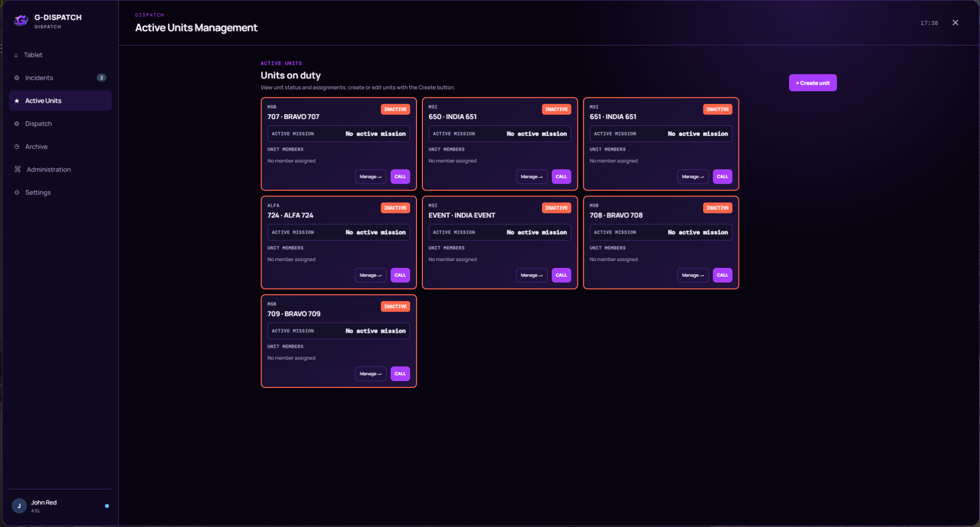The height and width of the screenshot is (527, 980).
Task: Click the Settings gear icon
Action: (17, 192)
